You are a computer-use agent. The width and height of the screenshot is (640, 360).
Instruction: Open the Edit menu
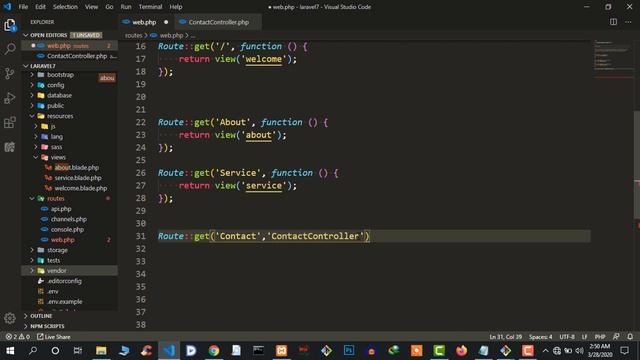click(40, 7)
